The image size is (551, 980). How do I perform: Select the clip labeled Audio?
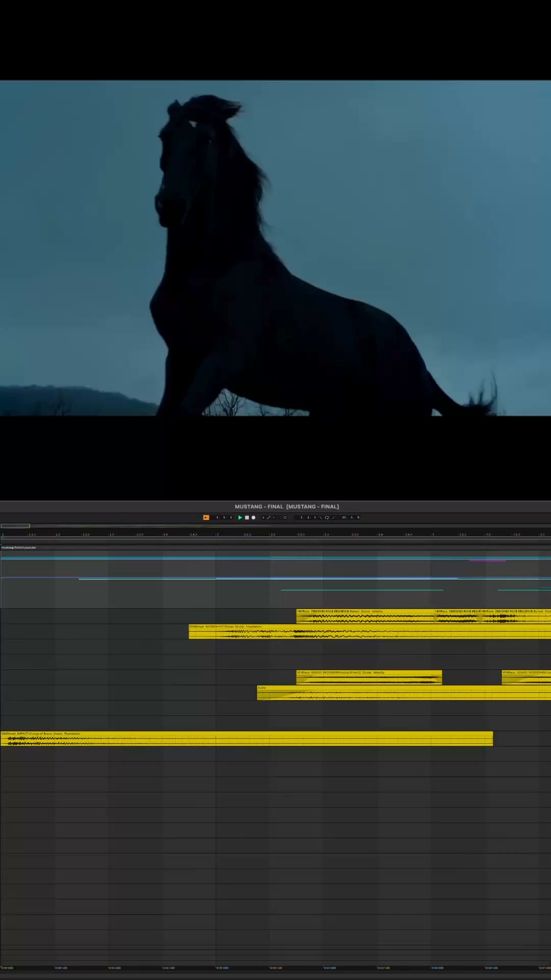pyautogui.click(x=404, y=693)
